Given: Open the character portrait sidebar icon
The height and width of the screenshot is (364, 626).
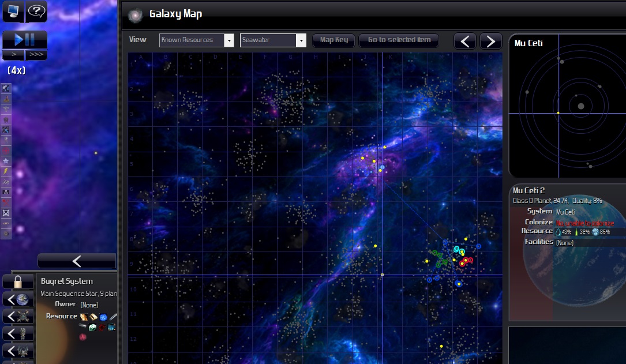Looking at the screenshot, I should point(6,99).
